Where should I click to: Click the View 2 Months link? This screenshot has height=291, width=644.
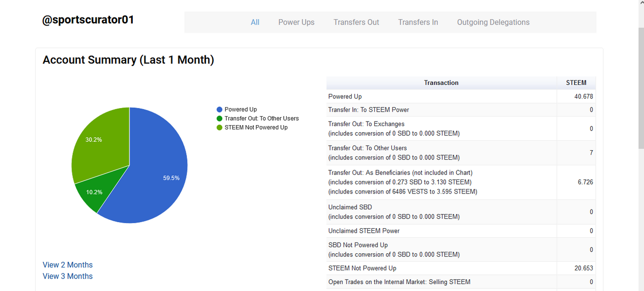[x=68, y=265]
